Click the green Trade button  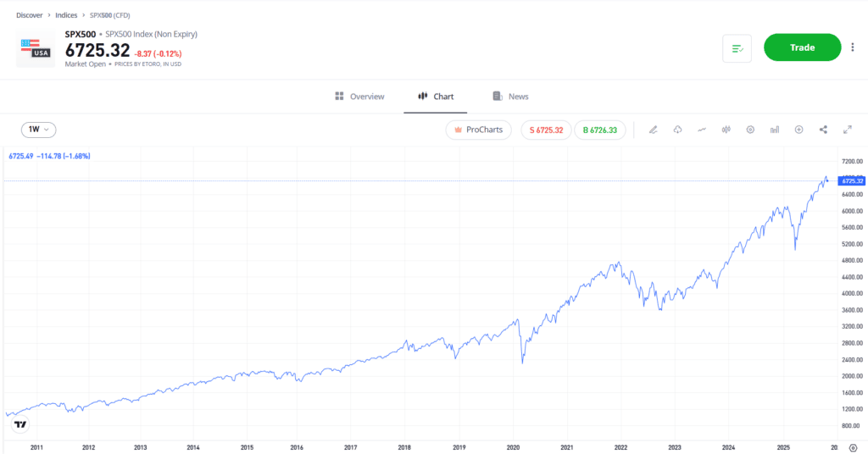pos(802,47)
